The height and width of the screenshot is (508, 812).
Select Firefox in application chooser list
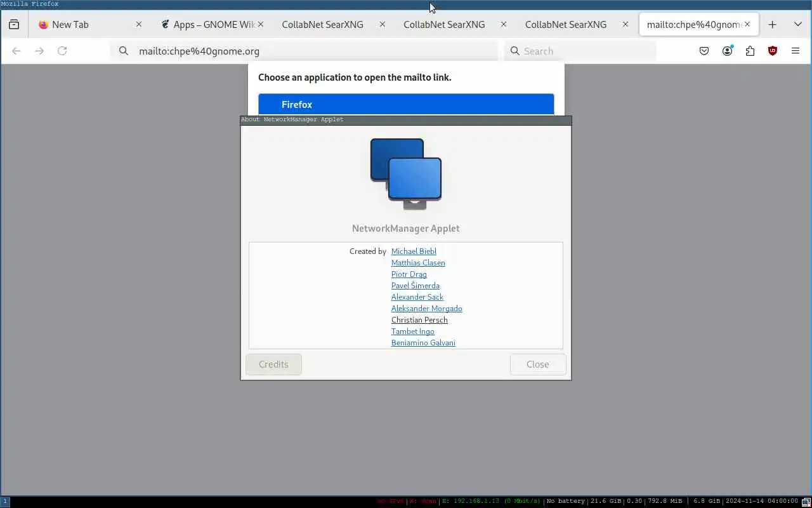click(406, 104)
